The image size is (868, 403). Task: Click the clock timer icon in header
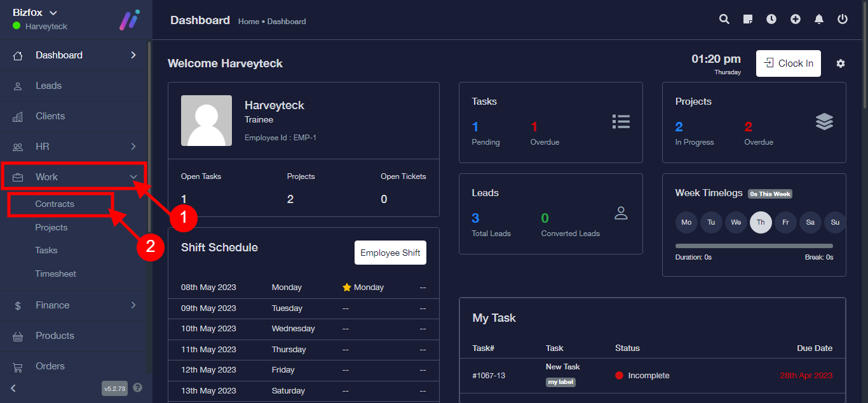tap(771, 20)
